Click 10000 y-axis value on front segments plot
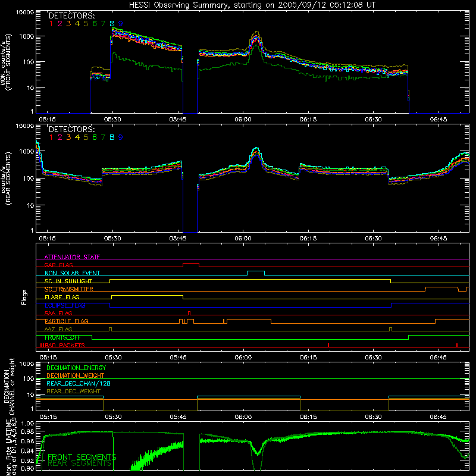476x476 pixels. [24, 12]
